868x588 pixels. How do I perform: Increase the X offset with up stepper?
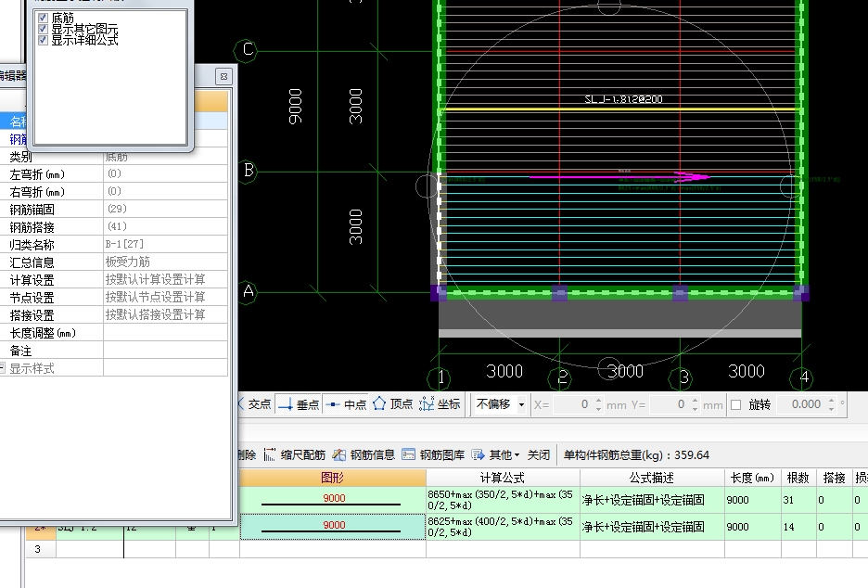coord(598,401)
